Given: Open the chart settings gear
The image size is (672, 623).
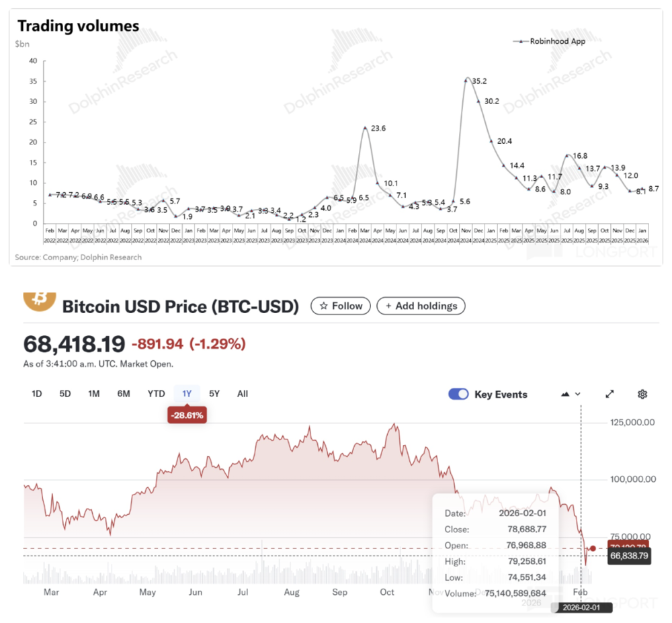Looking at the screenshot, I should point(642,394).
